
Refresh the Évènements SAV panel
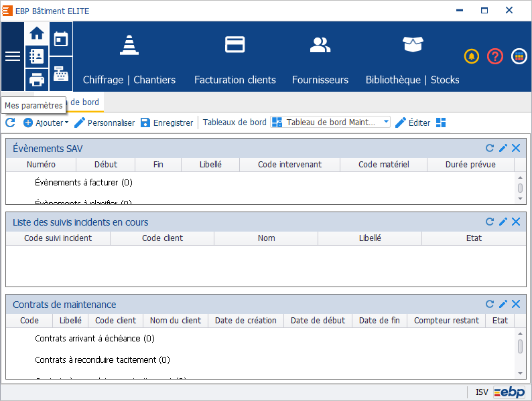490,148
